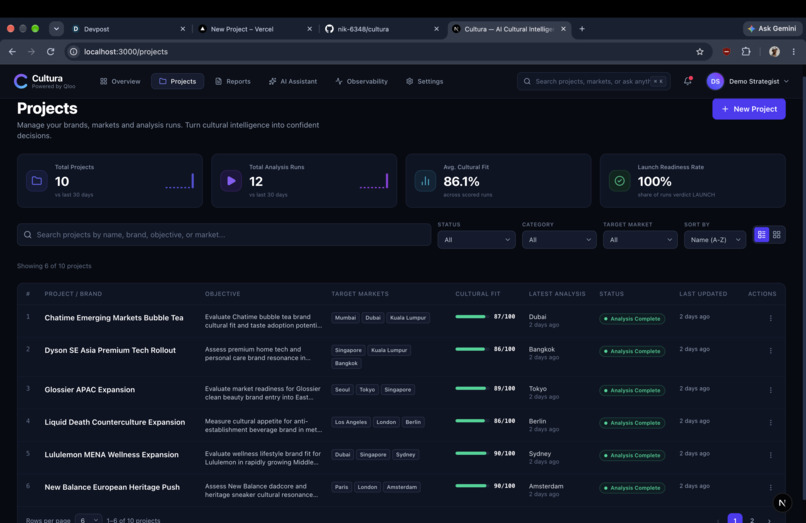Click the New Project button

tap(748, 109)
